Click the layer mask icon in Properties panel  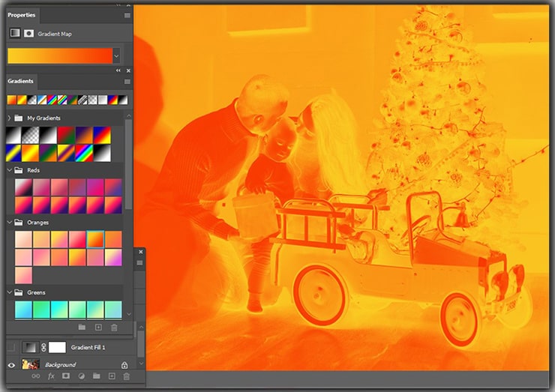click(x=28, y=33)
